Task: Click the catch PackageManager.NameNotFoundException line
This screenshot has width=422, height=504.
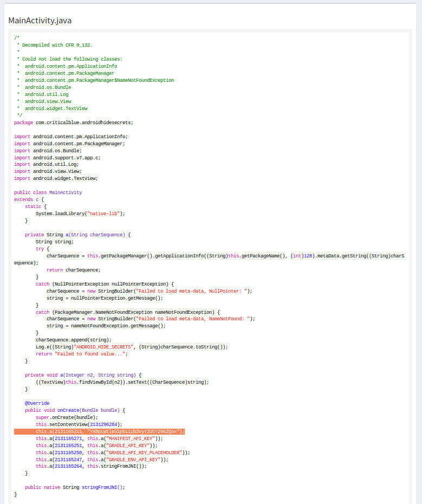Action: pyautogui.click(x=128, y=312)
